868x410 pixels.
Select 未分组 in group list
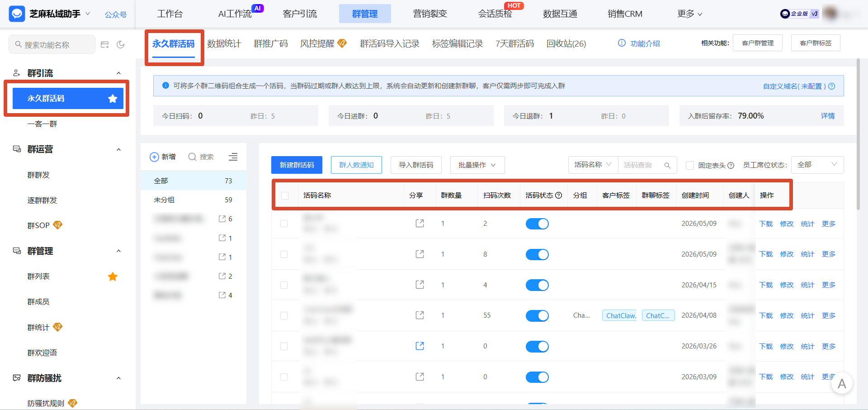click(x=193, y=200)
